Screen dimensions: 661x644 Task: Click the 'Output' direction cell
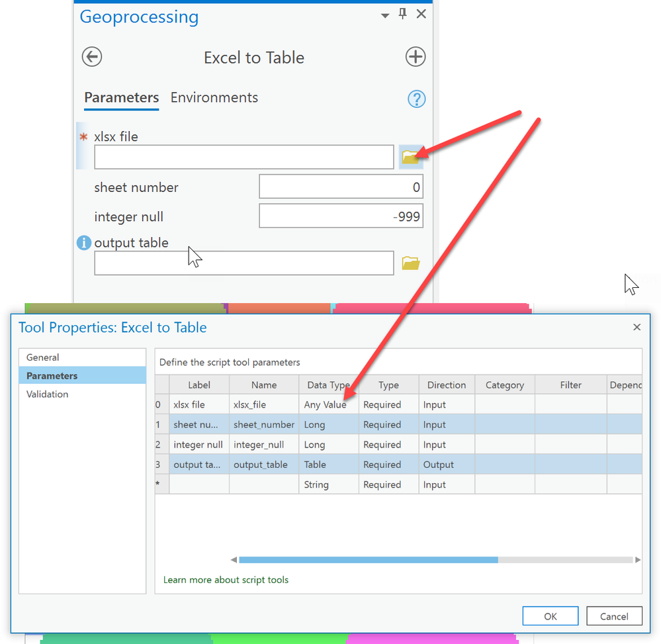(447, 465)
